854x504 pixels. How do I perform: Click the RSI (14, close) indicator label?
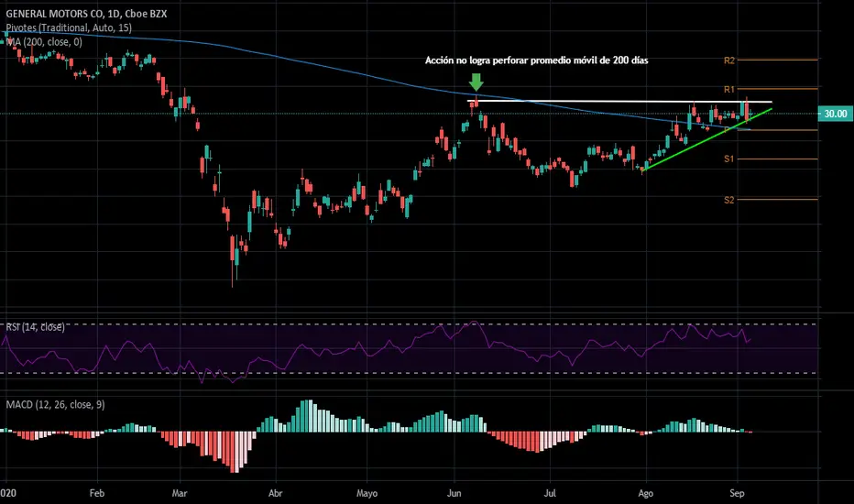pos(36,327)
